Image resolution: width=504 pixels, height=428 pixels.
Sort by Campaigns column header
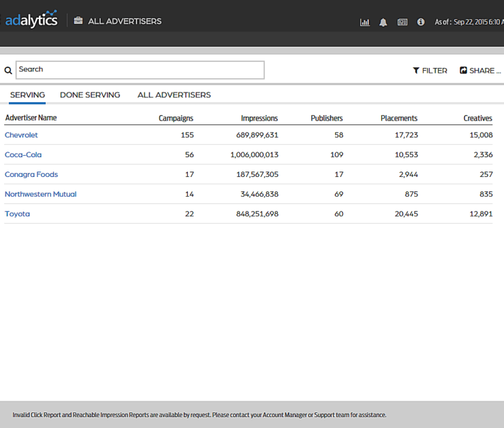[176, 118]
